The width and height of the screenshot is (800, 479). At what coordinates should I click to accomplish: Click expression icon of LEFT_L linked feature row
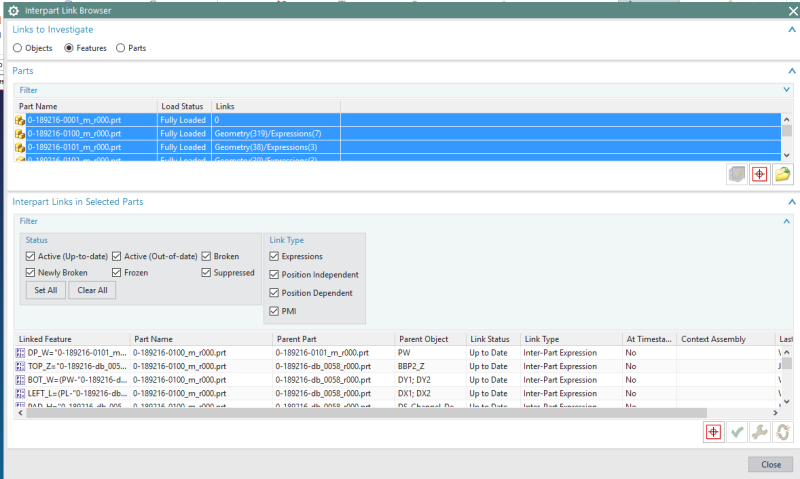pyautogui.click(x=20, y=393)
